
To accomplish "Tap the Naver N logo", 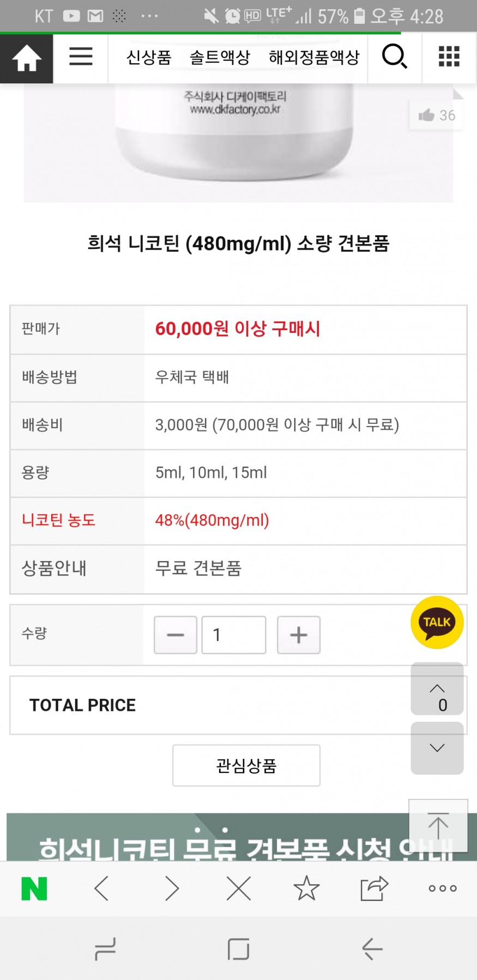I will 34,888.
